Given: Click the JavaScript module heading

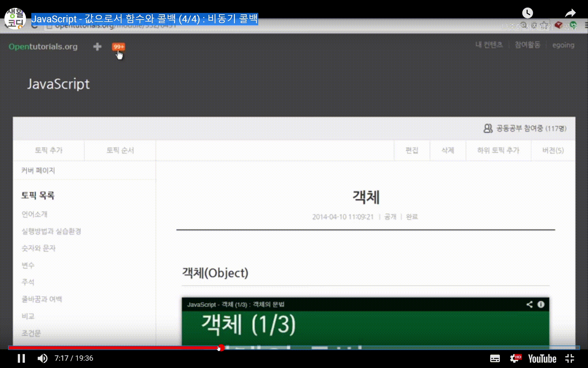Looking at the screenshot, I should click(x=58, y=84).
